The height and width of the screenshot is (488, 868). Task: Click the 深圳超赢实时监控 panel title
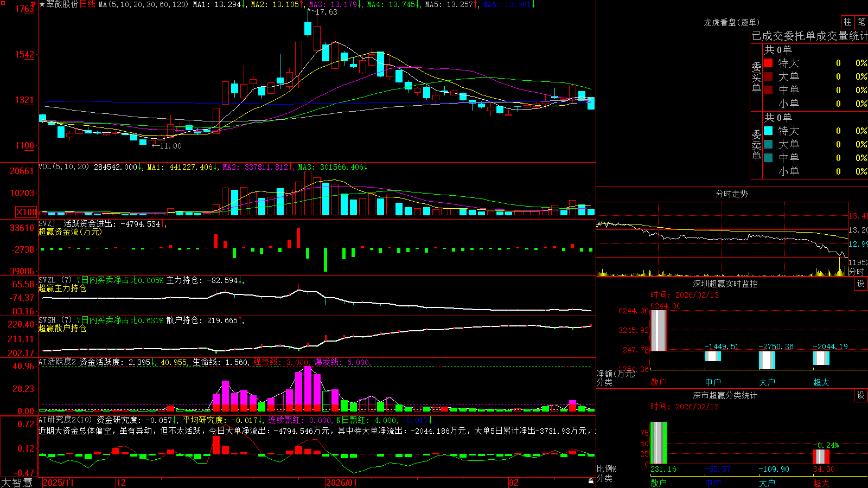click(x=725, y=284)
